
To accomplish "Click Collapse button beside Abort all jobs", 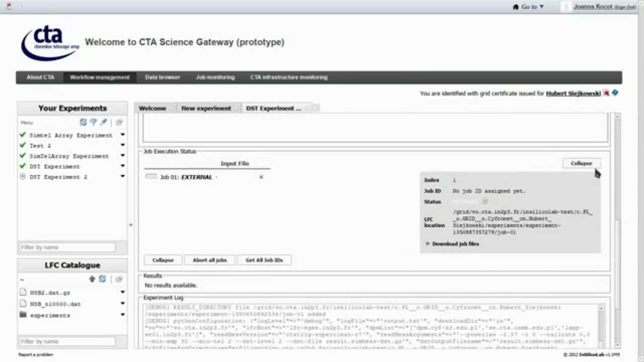I will pos(163,260).
